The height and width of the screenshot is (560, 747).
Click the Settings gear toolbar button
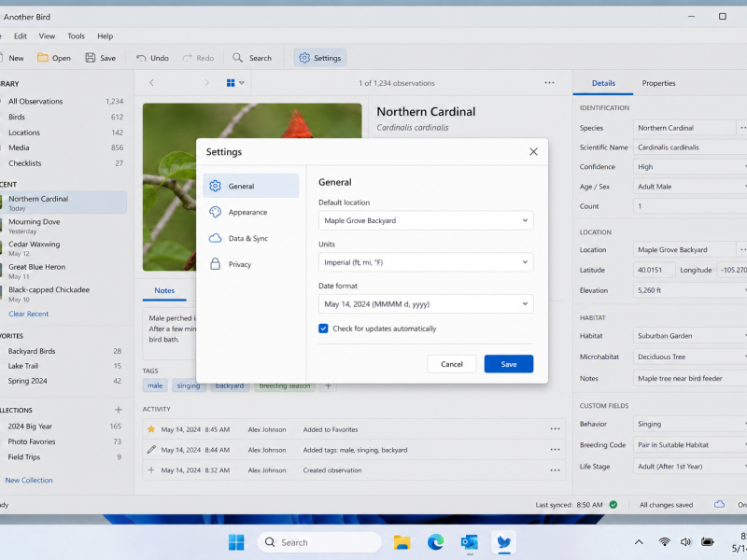(320, 58)
